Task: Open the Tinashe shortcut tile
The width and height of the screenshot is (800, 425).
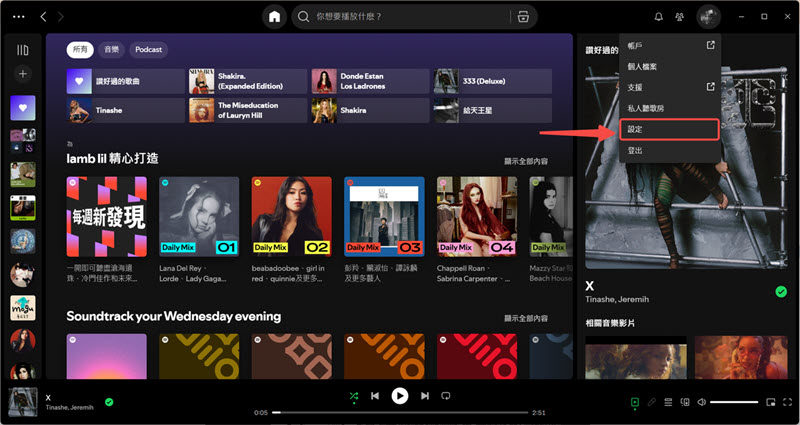Action: pyautogui.click(x=126, y=110)
